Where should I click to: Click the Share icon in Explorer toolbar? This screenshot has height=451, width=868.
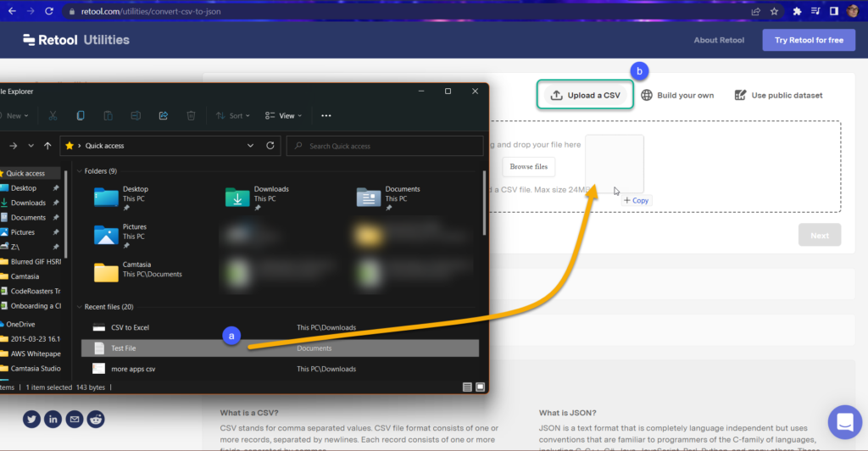[164, 115]
